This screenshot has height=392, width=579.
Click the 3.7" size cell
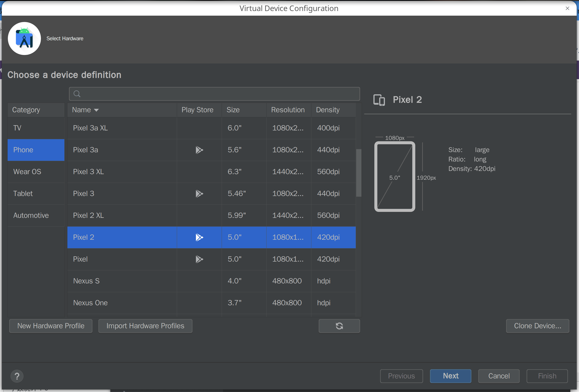[x=244, y=303]
